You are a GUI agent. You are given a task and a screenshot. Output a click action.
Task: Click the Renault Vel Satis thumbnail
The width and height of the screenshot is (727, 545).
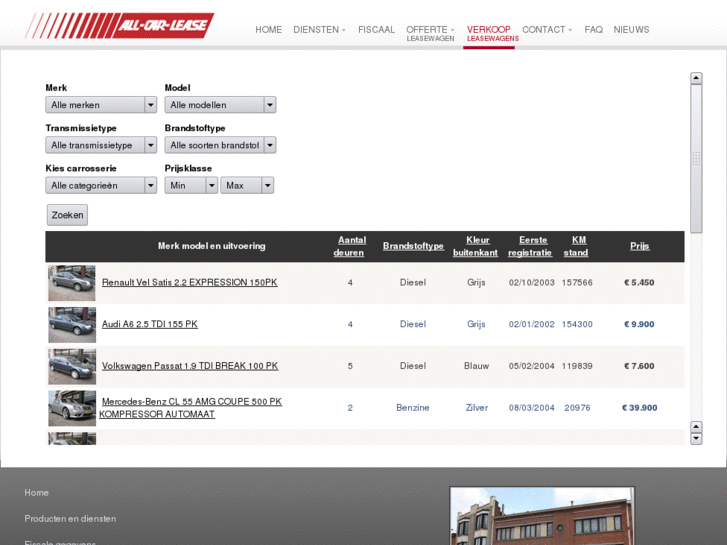[x=72, y=283]
